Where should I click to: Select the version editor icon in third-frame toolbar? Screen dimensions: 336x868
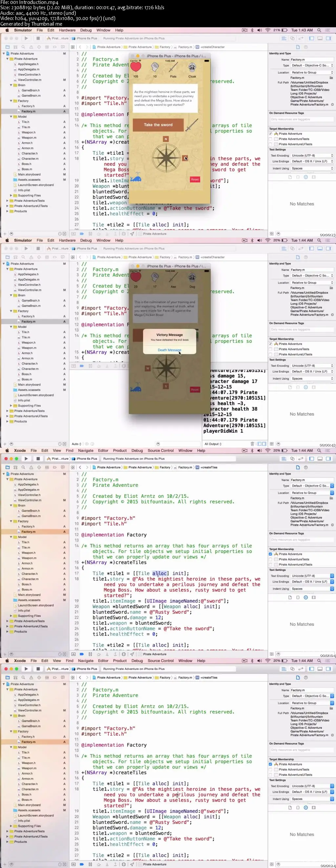[x=301, y=458]
